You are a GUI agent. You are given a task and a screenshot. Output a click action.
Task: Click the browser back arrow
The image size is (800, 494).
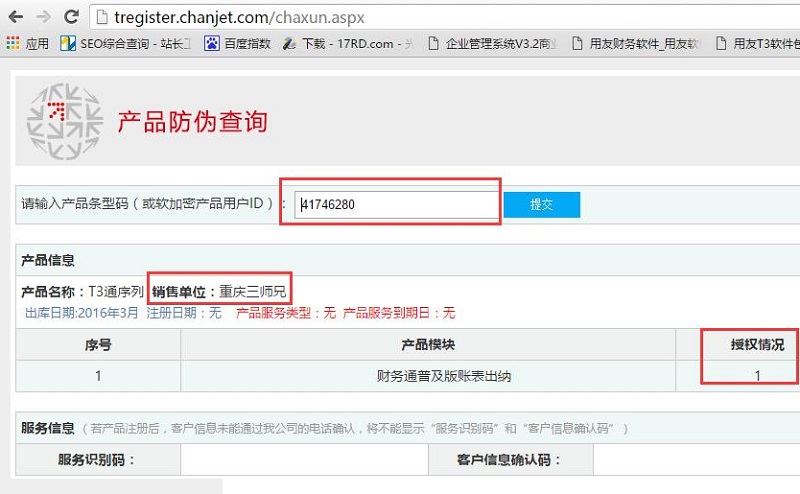(x=16, y=17)
